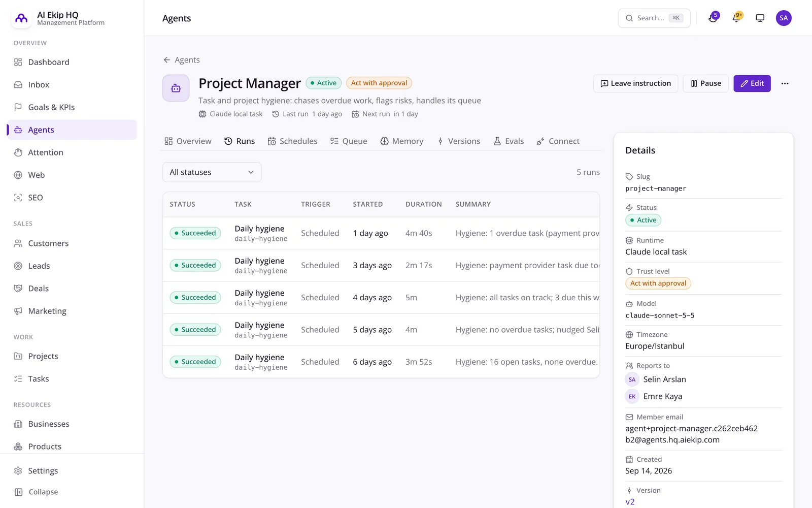Open the Leads page
This screenshot has width=812, height=508.
(72, 266)
